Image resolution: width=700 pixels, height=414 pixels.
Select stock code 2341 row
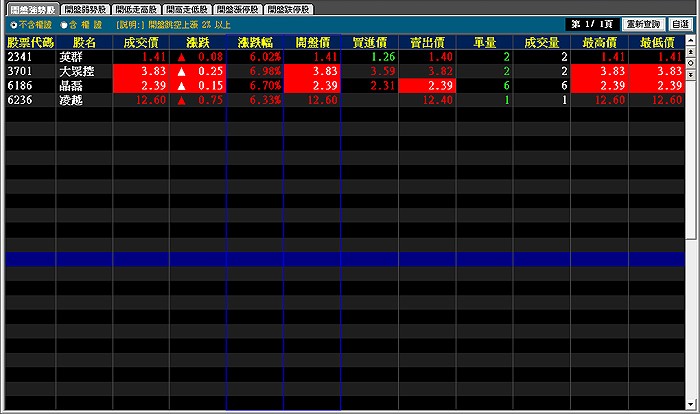(x=345, y=57)
